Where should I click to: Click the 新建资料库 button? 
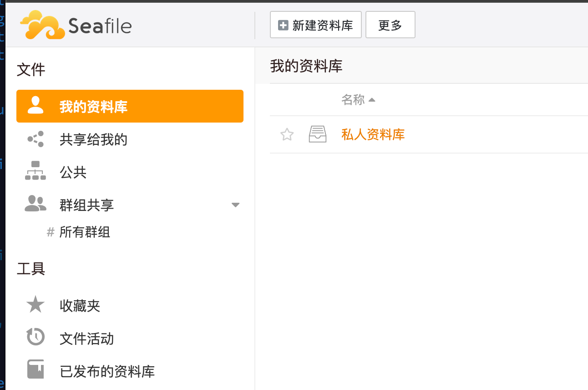tap(315, 25)
